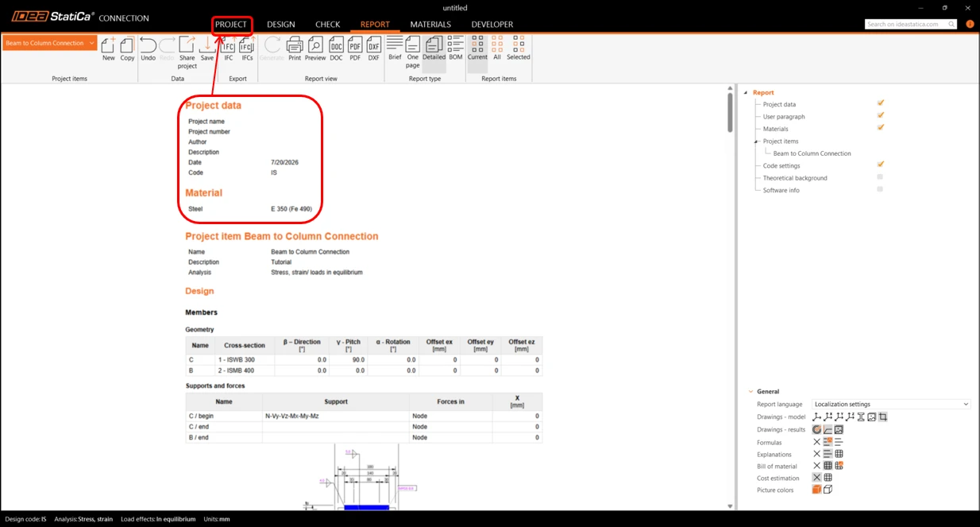Click circular check icon in Drawings - results
This screenshot has width=980, height=527.
click(x=816, y=430)
